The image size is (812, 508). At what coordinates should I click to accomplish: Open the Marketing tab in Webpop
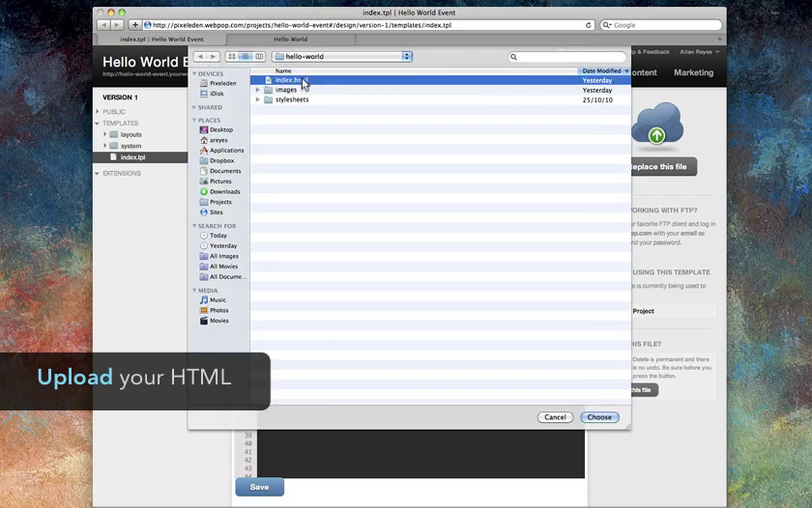[693, 73]
